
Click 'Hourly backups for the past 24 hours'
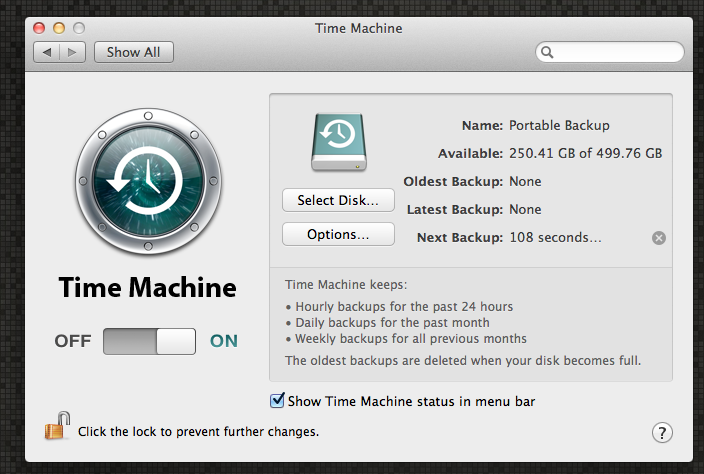404,307
